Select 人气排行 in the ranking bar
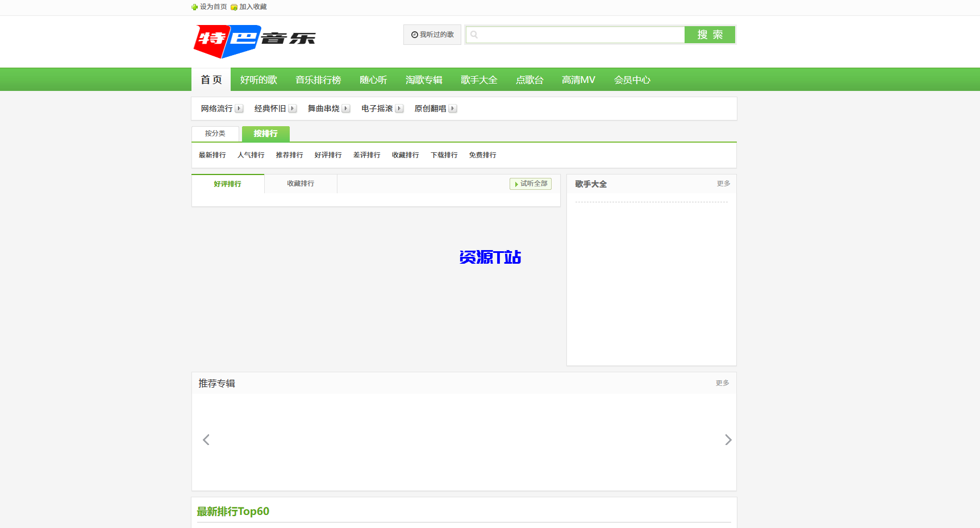Image resolution: width=980 pixels, height=528 pixels. tap(251, 155)
